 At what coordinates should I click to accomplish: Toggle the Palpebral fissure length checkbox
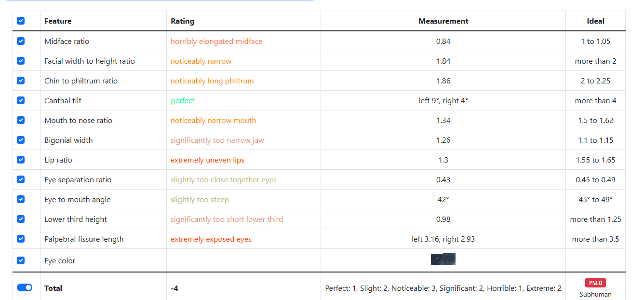[21, 239]
